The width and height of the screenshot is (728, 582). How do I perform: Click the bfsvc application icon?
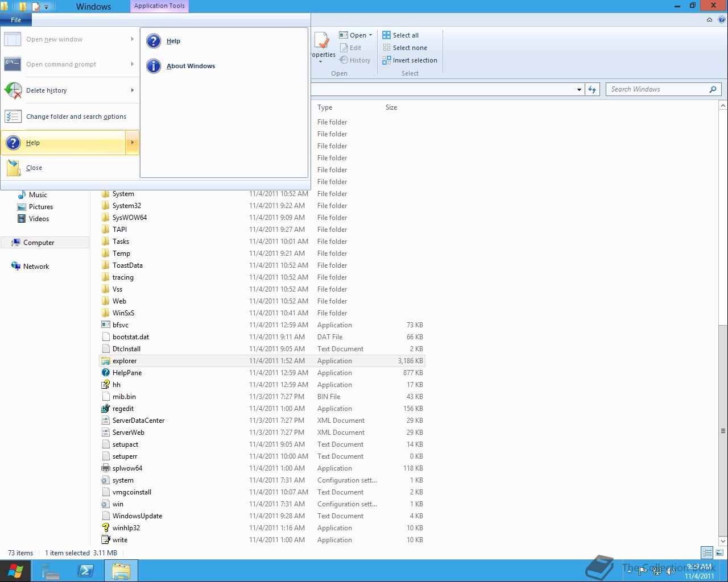click(x=105, y=325)
